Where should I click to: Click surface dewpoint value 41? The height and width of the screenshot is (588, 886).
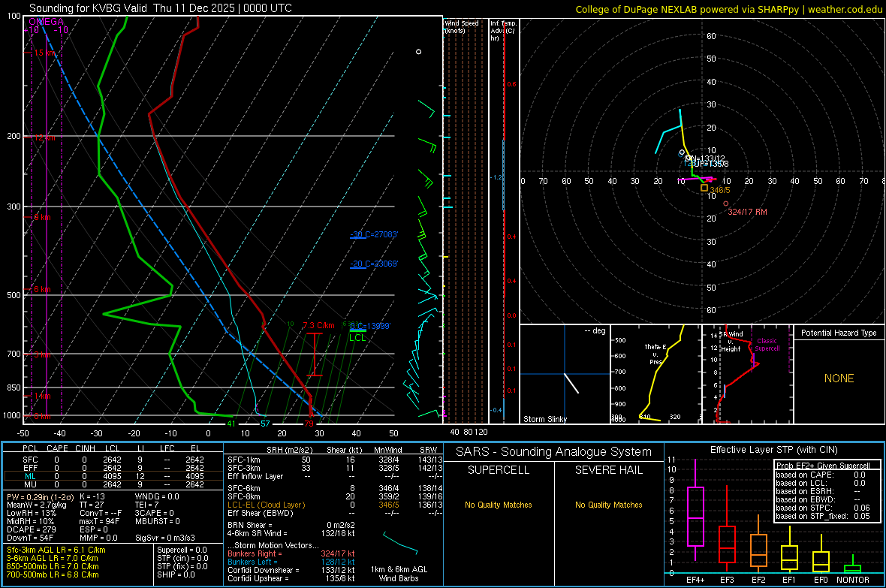pos(231,424)
